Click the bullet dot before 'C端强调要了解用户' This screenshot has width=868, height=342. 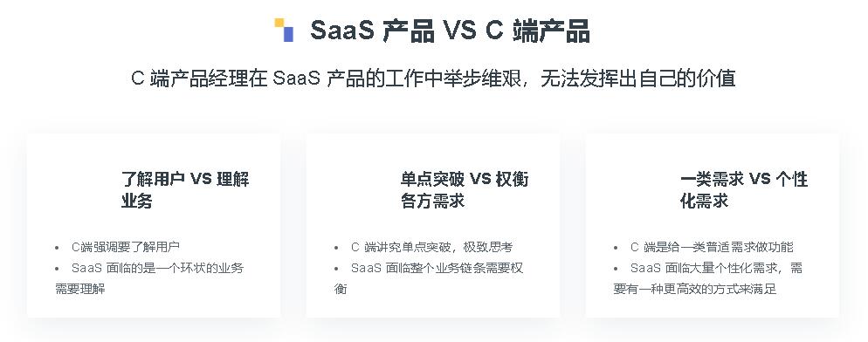coord(57,248)
